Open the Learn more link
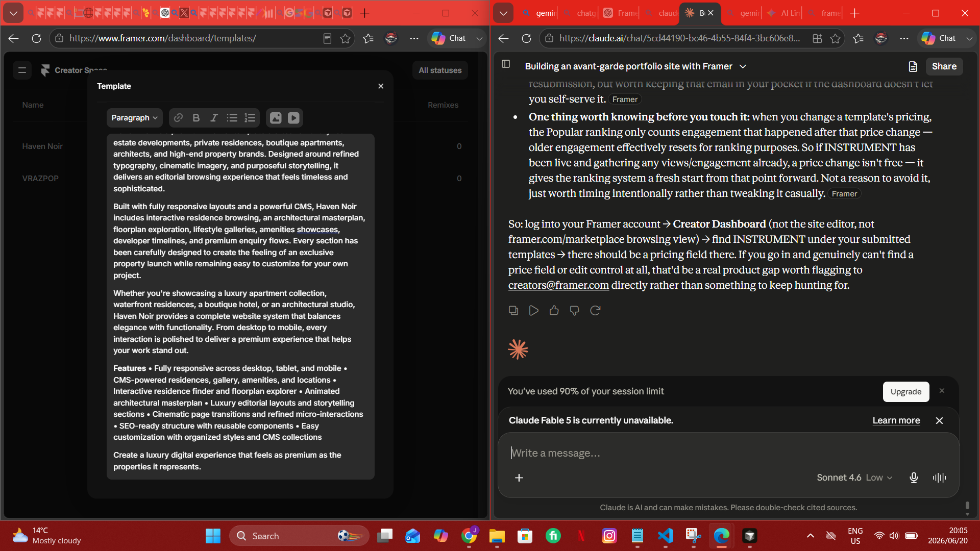 click(x=896, y=420)
